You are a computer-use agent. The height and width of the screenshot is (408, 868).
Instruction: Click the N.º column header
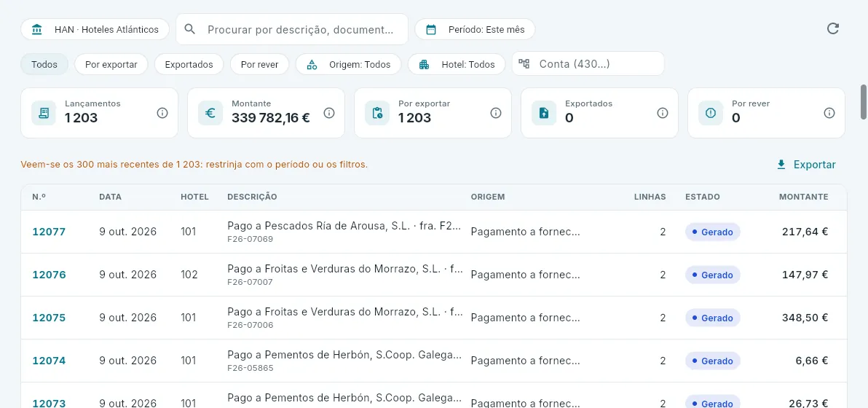pos(39,197)
